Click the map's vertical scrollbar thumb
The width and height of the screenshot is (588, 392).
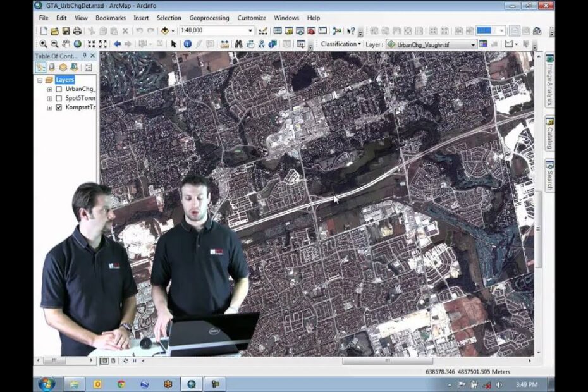click(x=539, y=230)
